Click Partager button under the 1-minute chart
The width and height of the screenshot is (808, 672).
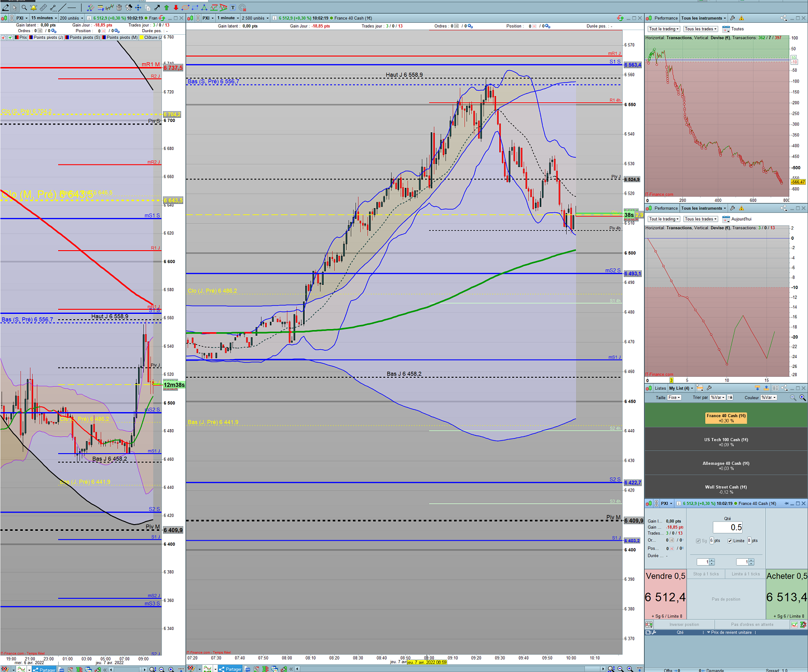coord(230,669)
